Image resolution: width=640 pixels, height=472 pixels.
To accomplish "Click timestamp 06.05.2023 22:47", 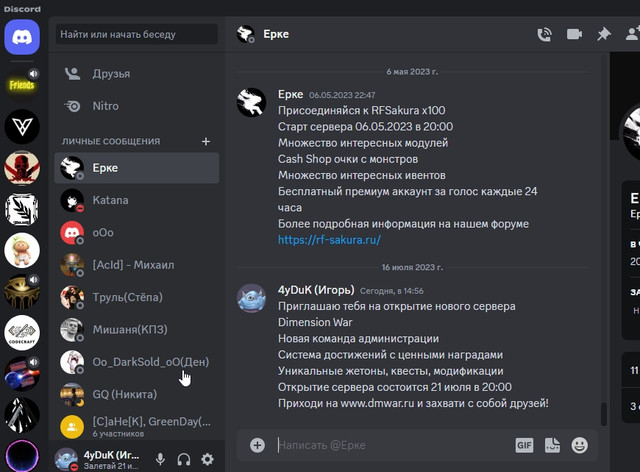I will 342,95.
